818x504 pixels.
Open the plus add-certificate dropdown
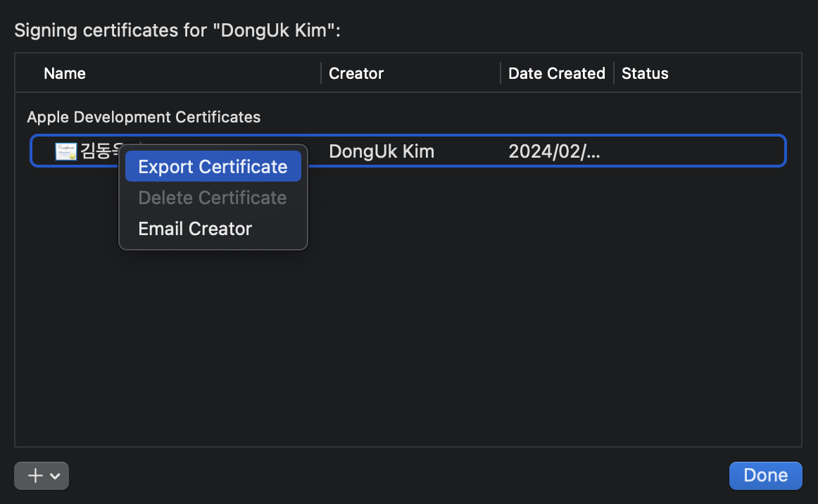point(42,475)
